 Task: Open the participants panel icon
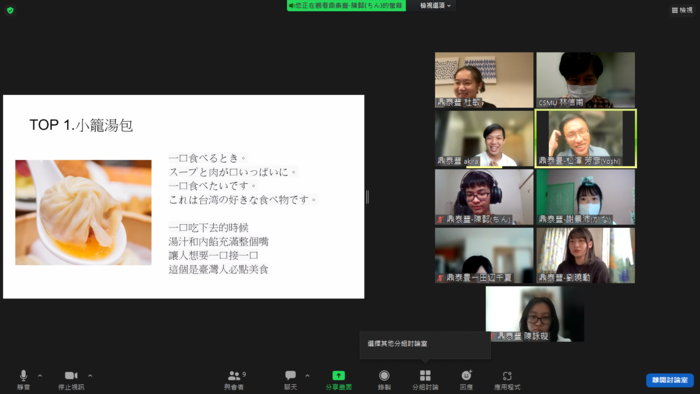234,376
